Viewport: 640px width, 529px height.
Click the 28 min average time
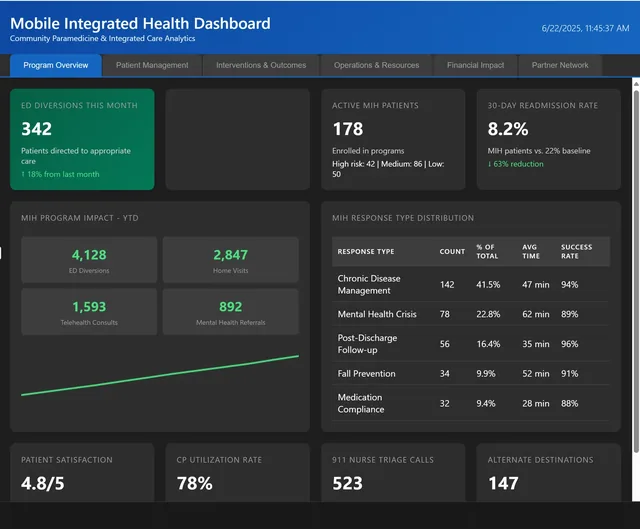(536, 403)
